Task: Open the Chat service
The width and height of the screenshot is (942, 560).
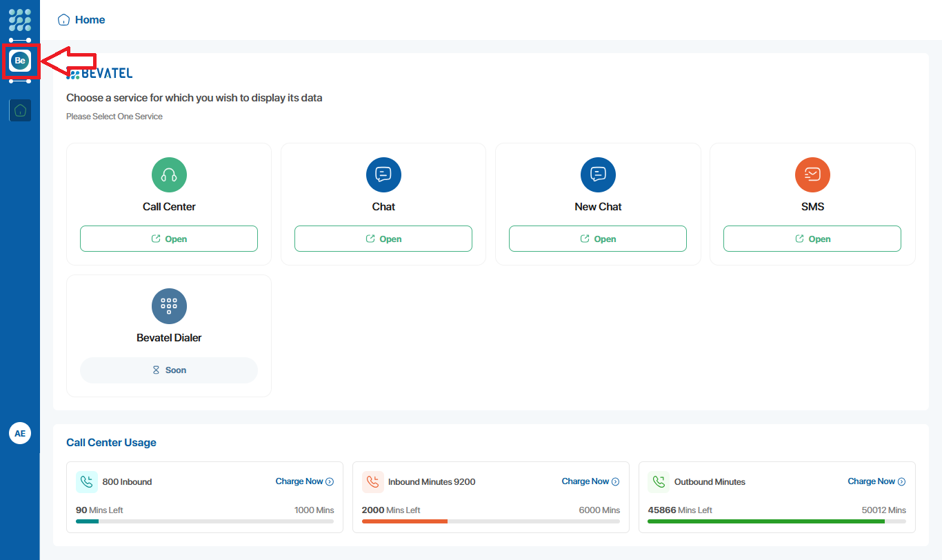Action: 383,239
